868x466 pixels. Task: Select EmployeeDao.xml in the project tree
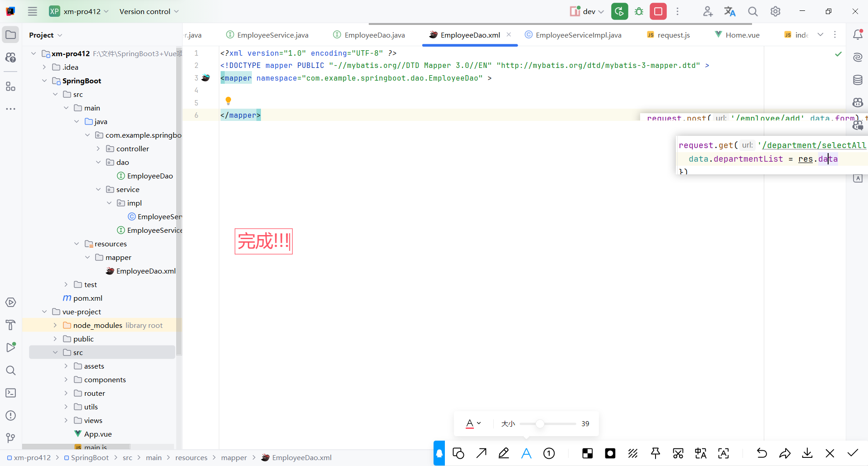(145, 271)
